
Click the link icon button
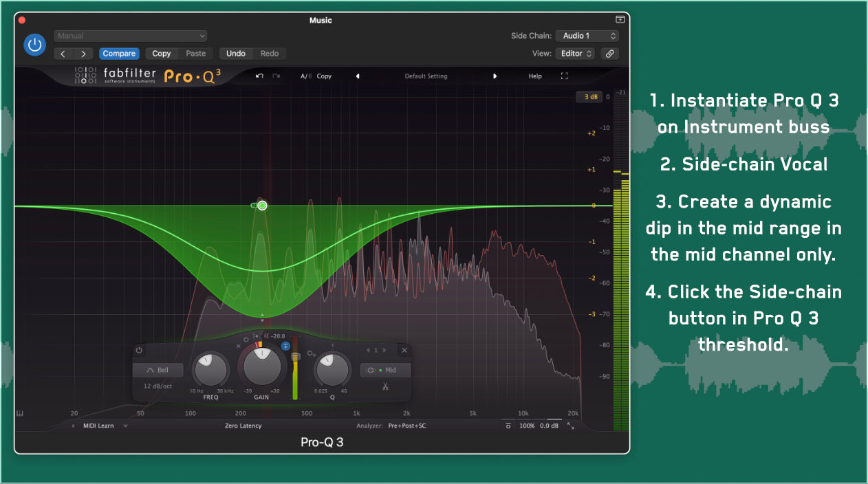[x=609, y=54]
